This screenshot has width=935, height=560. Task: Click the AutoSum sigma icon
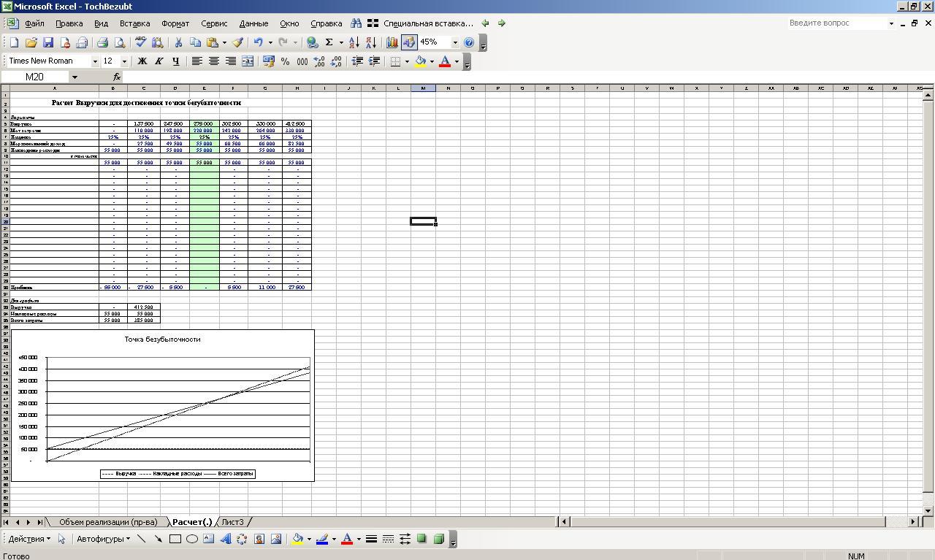329,42
